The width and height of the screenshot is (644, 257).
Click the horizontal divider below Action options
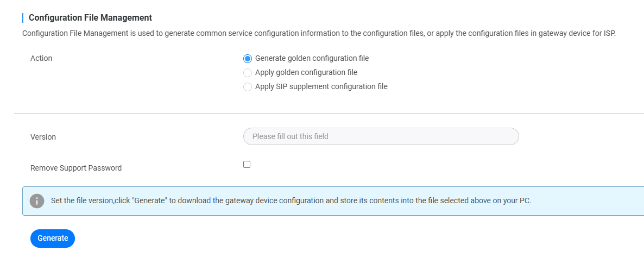pyautogui.click(x=329, y=113)
